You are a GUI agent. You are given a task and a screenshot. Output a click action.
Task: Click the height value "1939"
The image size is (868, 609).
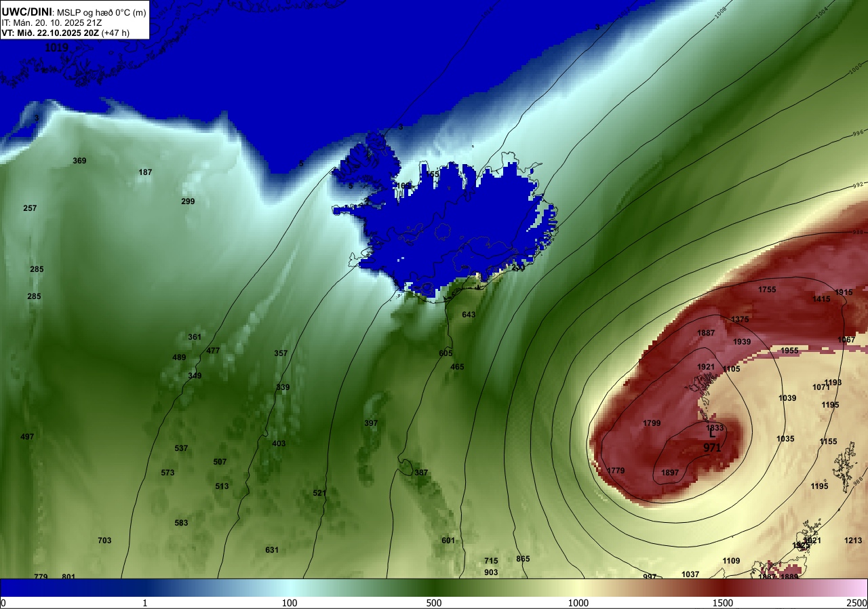coord(742,342)
